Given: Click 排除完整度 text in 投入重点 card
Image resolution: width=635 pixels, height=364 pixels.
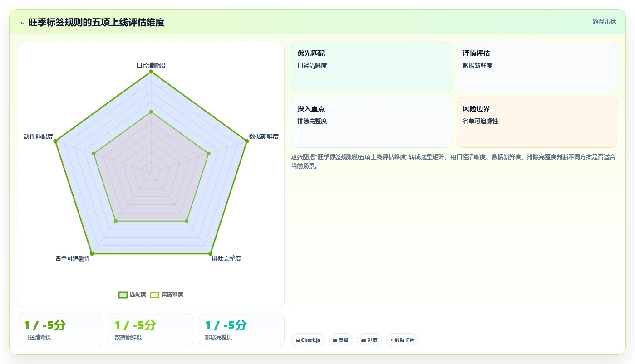Looking at the screenshot, I should tap(312, 121).
